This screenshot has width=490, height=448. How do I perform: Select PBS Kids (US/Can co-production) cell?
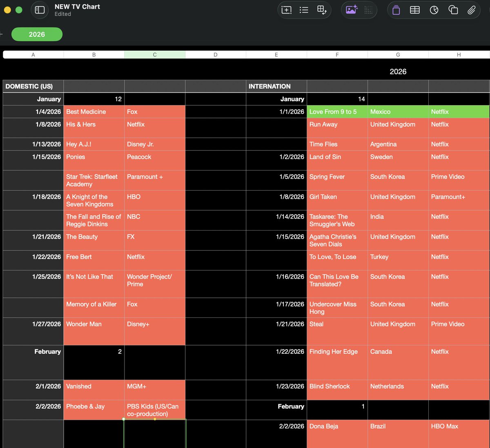click(x=155, y=410)
